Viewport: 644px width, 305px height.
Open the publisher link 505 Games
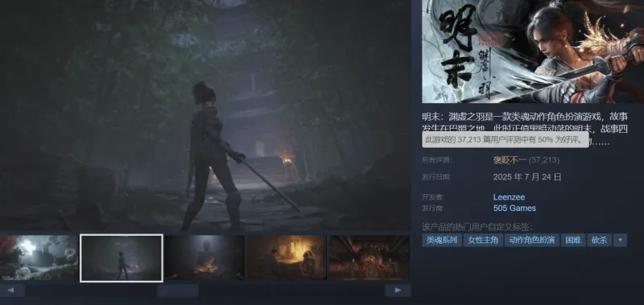[x=514, y=208]
